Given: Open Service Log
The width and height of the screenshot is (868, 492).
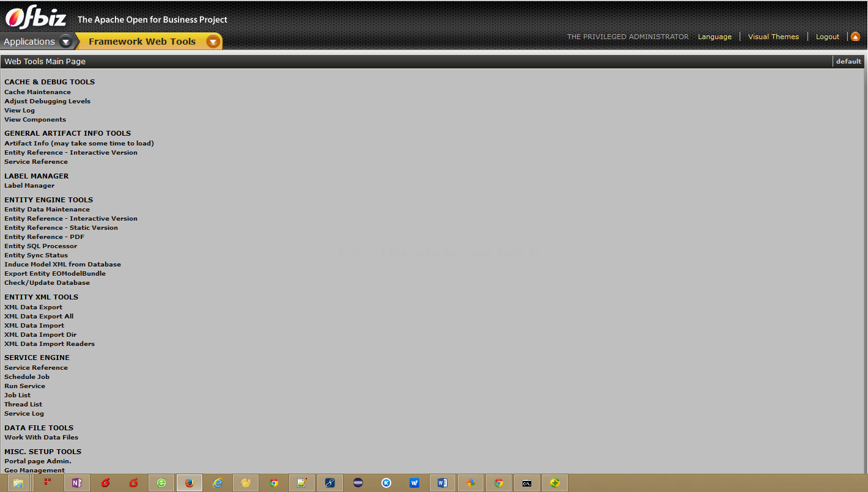Looking at the screenshot, I should pos(24,414).
